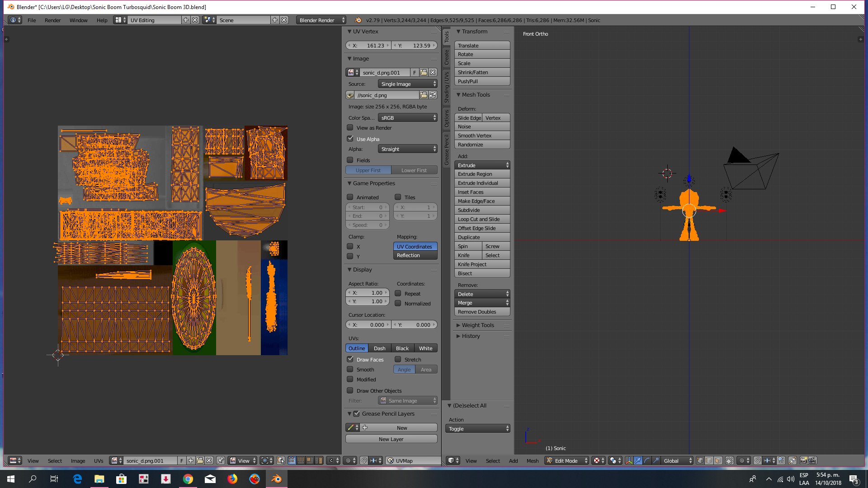Toggle limit selection to visible icon
Screen dimensions: 868x488
(730, 460)
